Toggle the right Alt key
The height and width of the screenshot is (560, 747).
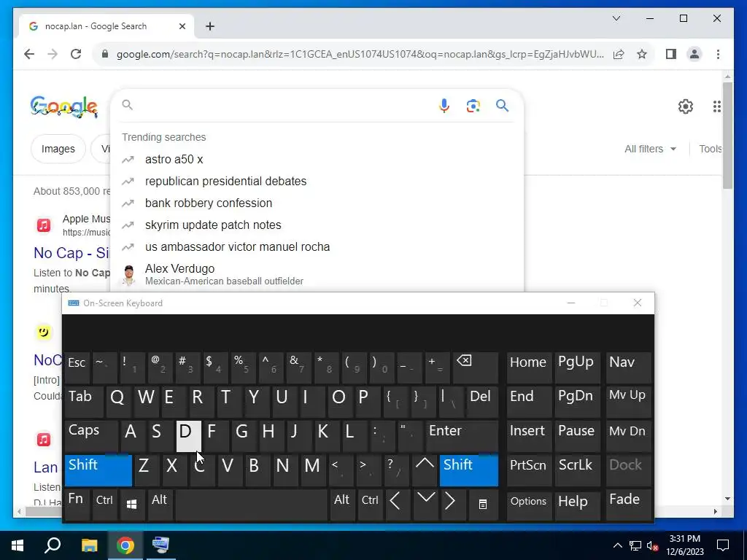[342, 505]
